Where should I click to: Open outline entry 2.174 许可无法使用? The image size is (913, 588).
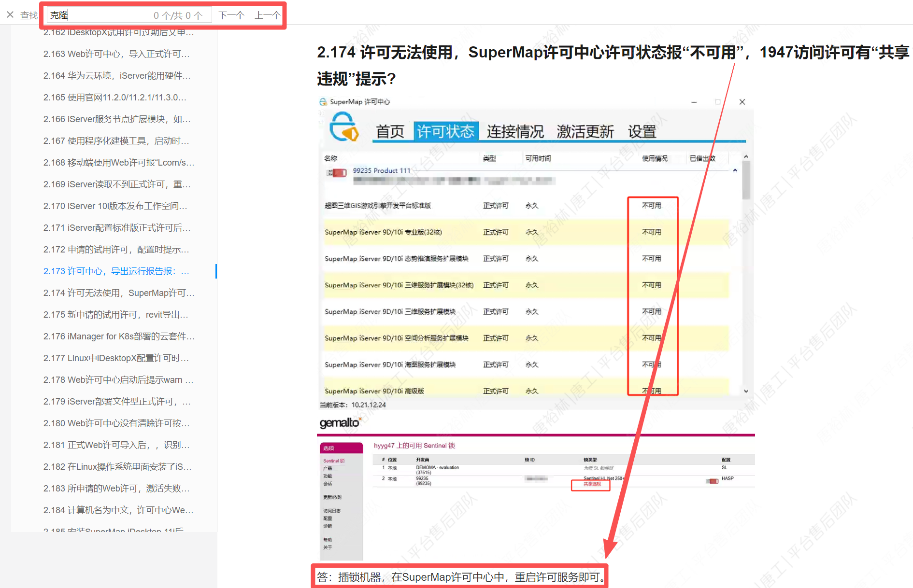click(118, 293)
